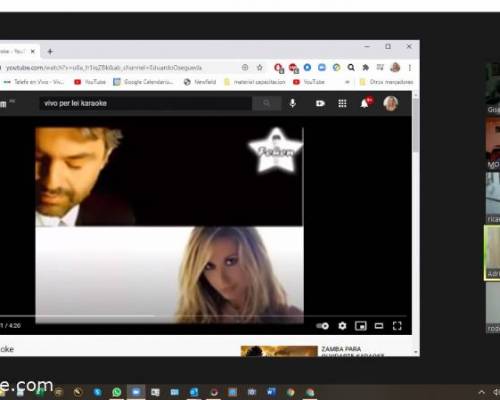Click the Zoom extension icon in Chrome toolbar
Screen dimensions: 500x400
coord(322,68)
